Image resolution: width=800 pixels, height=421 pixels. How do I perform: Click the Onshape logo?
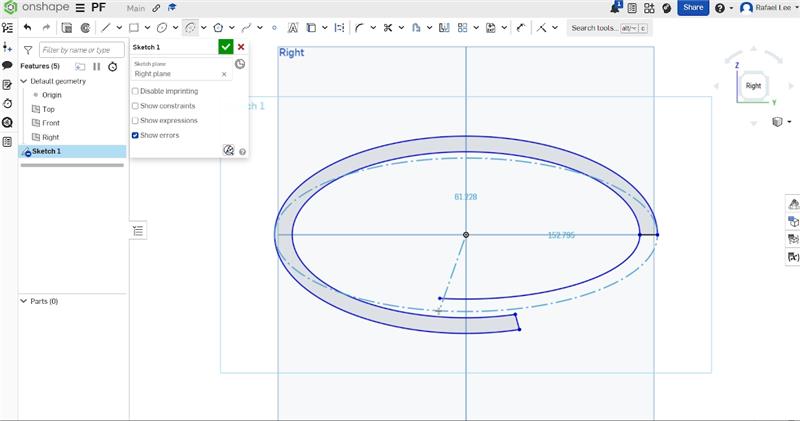(x=38, y=8)
